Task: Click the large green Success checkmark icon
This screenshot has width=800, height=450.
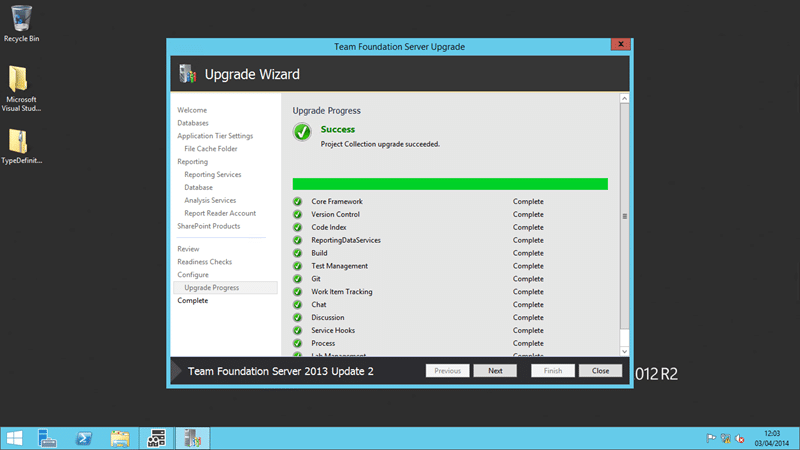Action: click(x=302, y=132)
